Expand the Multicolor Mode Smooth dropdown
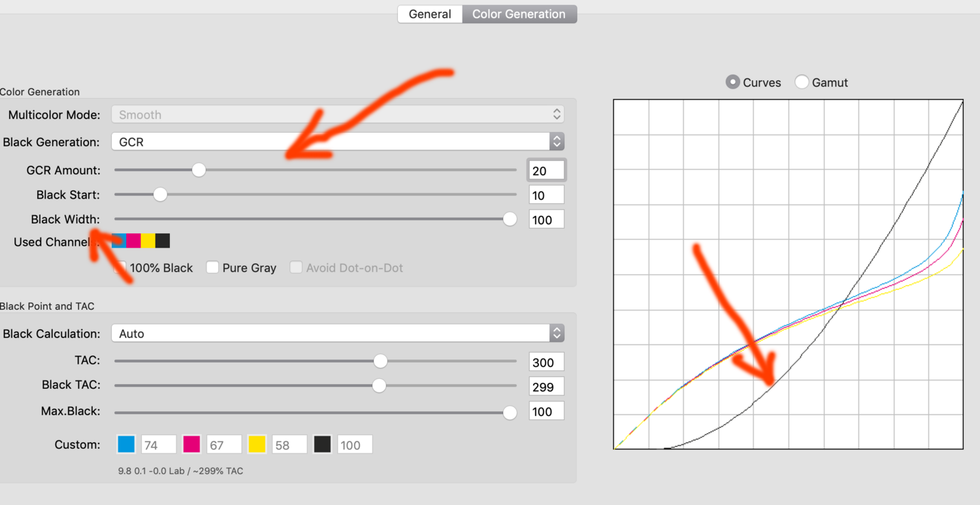Image resolution: width=980 pixels, height=505 pixels. pyautogui.click(x=337, y=115)
